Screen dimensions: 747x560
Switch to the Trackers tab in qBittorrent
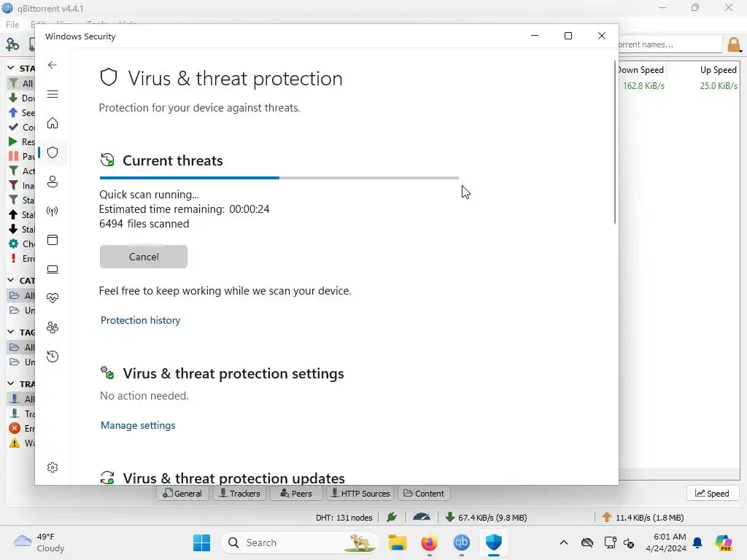(239, 494)
